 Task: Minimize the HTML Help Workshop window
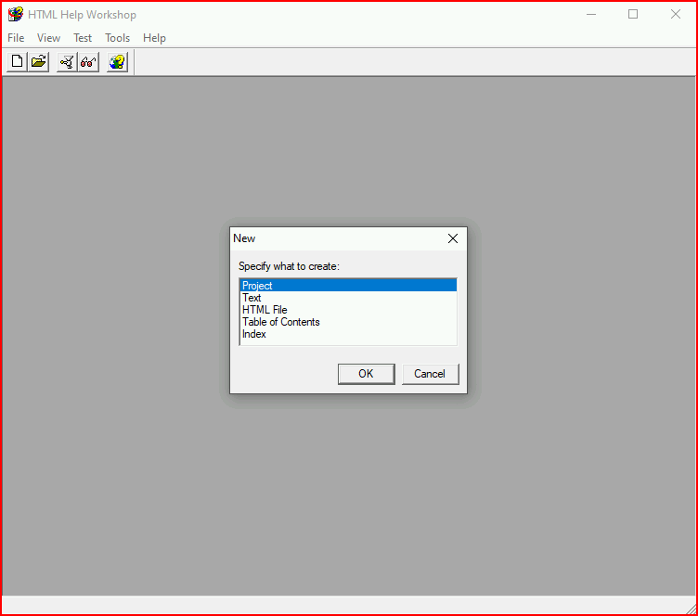[591, 14]
